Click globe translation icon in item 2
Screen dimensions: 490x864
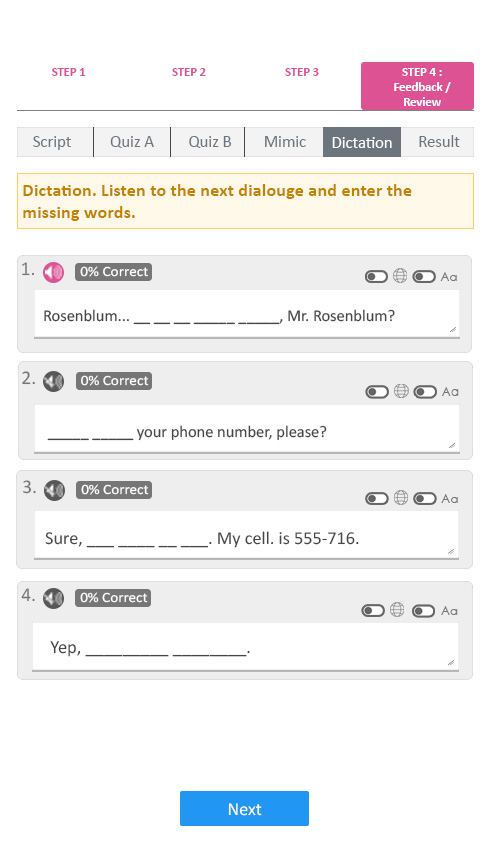401,391
